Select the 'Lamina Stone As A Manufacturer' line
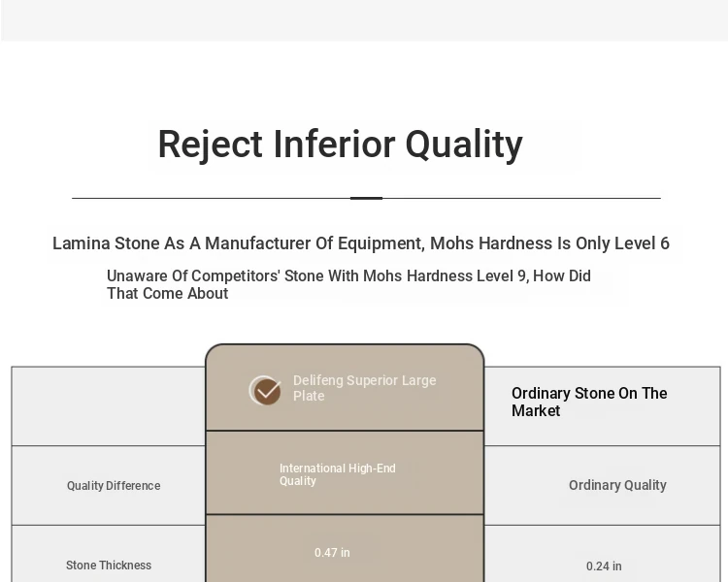Screen dimensions: 728x582 pyautogui.click(x=360, y=243)
